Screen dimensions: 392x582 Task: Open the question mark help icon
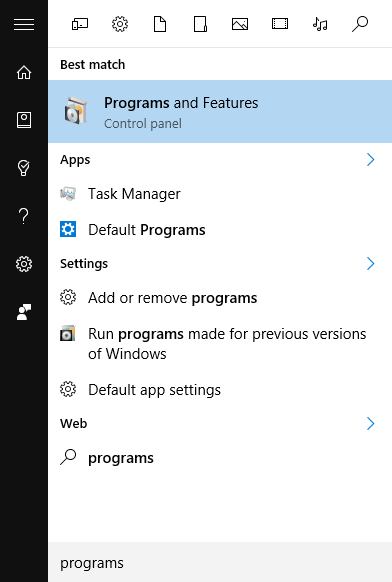24,216
